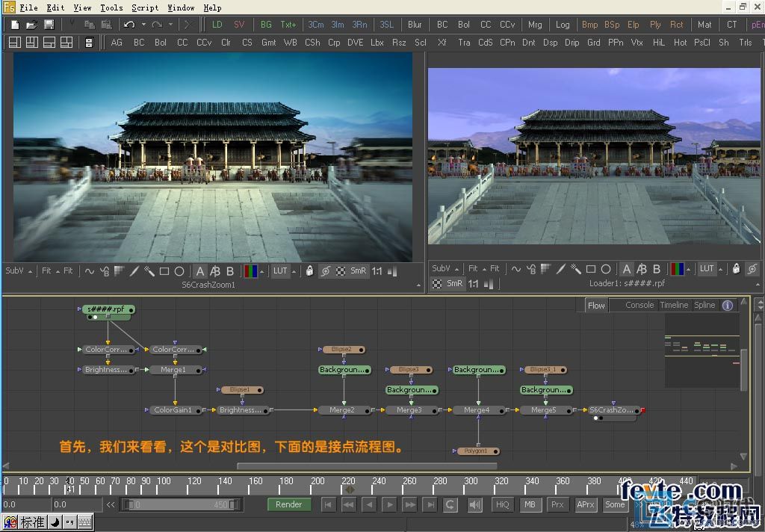Add a Blur tool from the toolbar
The image size is (765, 532).
(415, 25)
